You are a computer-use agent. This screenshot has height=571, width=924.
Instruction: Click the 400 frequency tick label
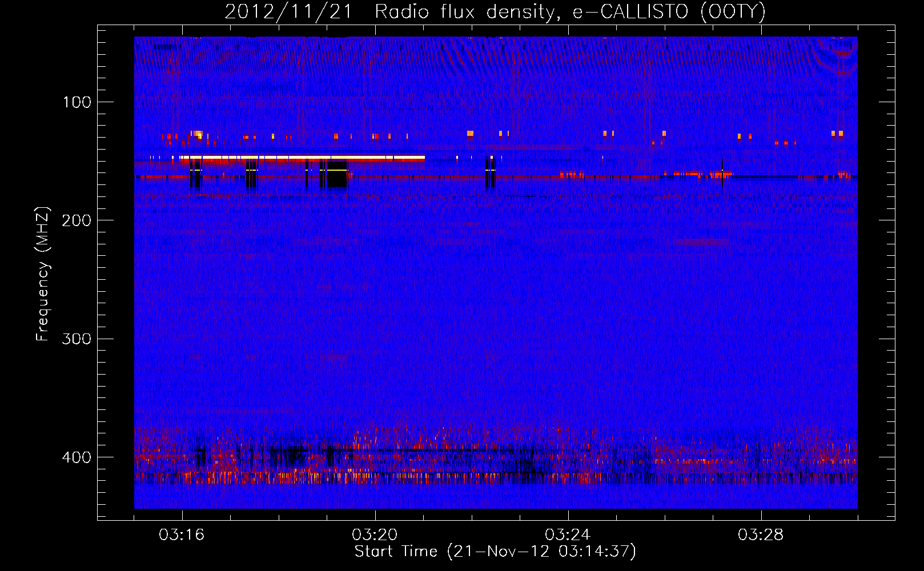pos(77,457)
